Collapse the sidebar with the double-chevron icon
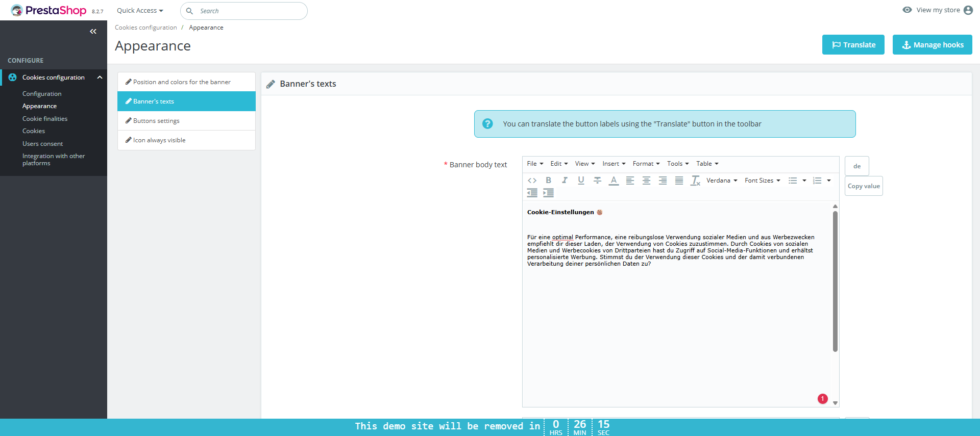This screenshot has height=436, width=980. [x=93, y=32]
